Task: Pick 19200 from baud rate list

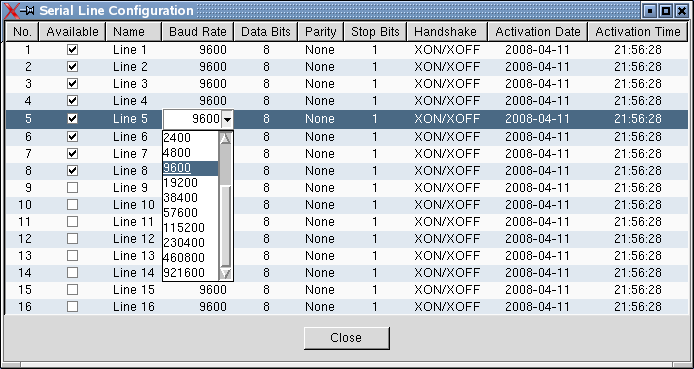Action: pos(191,183)
